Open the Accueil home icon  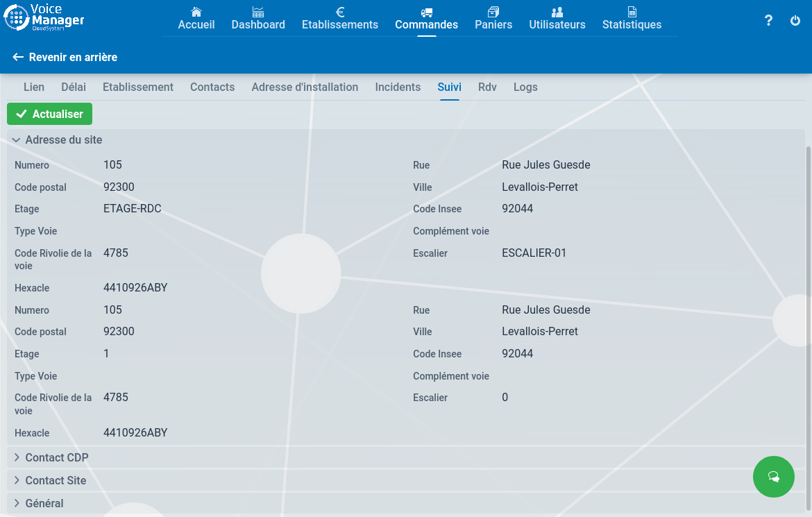196,12
